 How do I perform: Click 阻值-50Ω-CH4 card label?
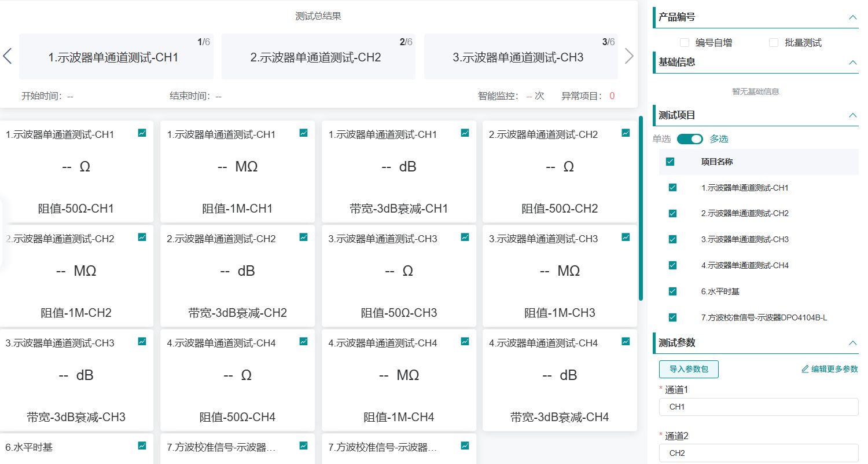(237, 417)
